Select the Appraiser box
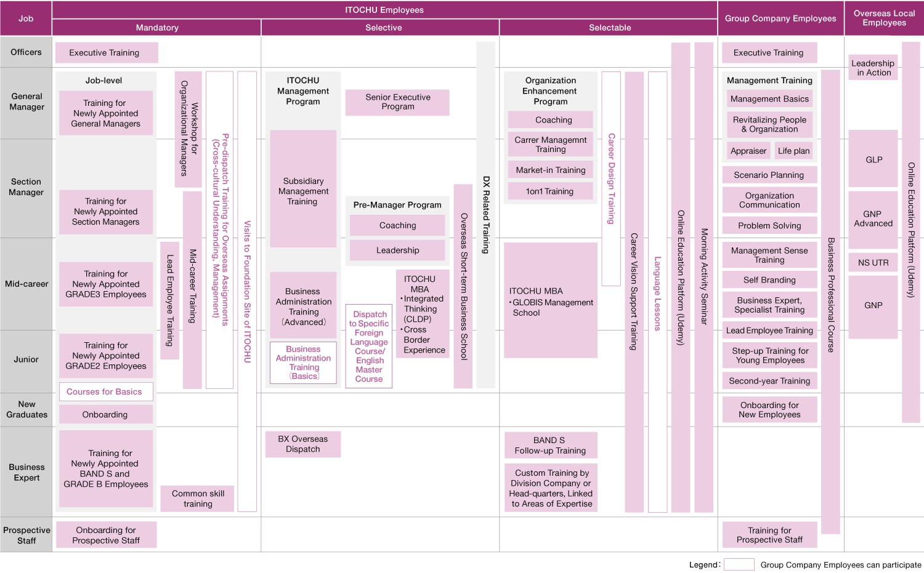The height and width of the screenshot is (573, 924). (748, 151)
